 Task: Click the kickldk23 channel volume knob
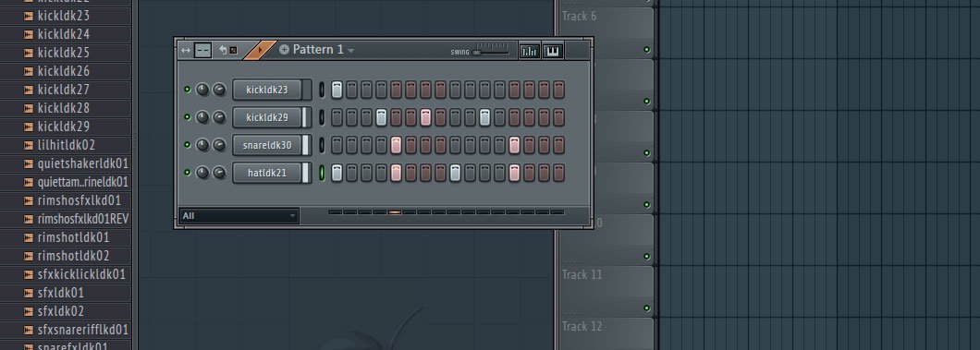(x=219, y=90)
